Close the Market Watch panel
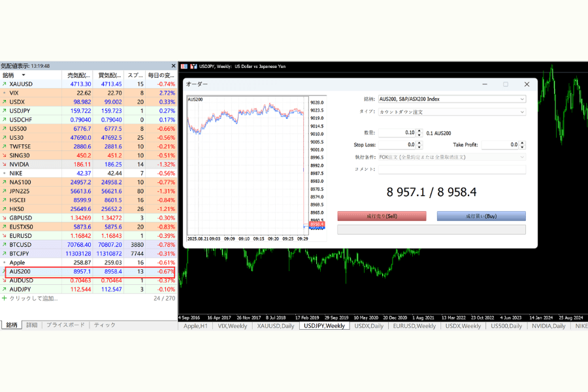 173,66
